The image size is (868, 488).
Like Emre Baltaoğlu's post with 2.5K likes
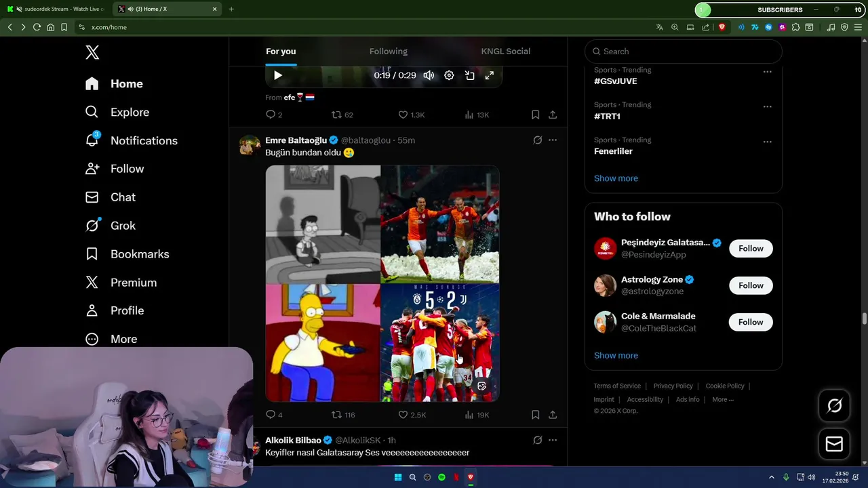tap(412, 415)
